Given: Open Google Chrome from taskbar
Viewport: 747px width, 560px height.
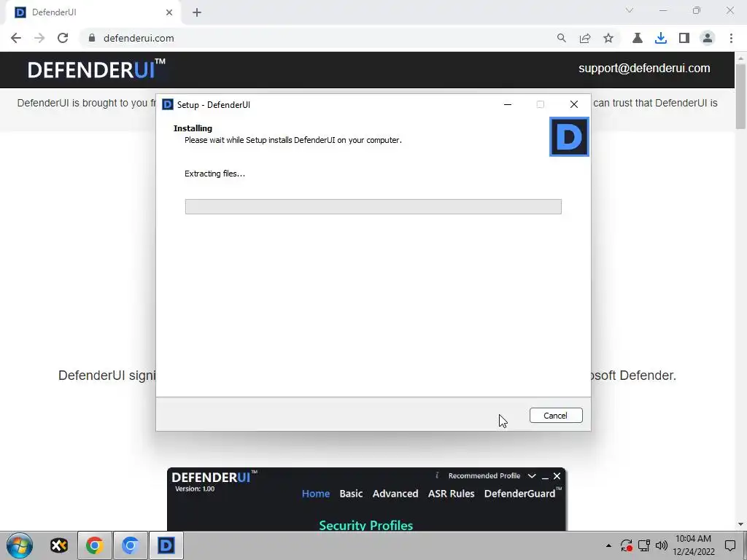Looking at the screenshot, I should tap(94, 545).
